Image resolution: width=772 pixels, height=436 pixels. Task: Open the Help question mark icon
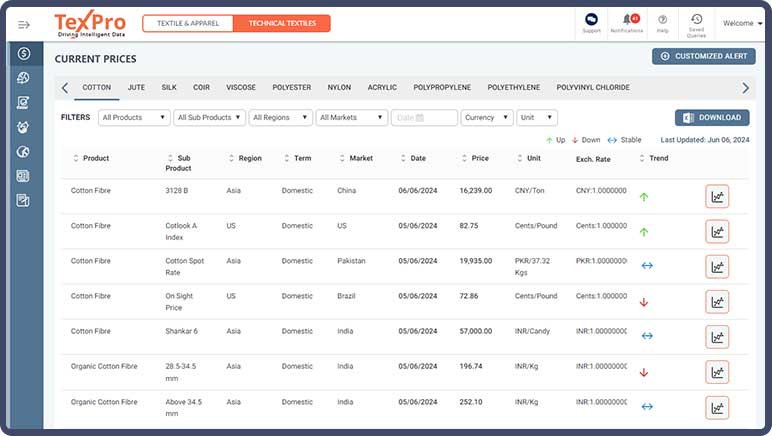pos(662,20)
